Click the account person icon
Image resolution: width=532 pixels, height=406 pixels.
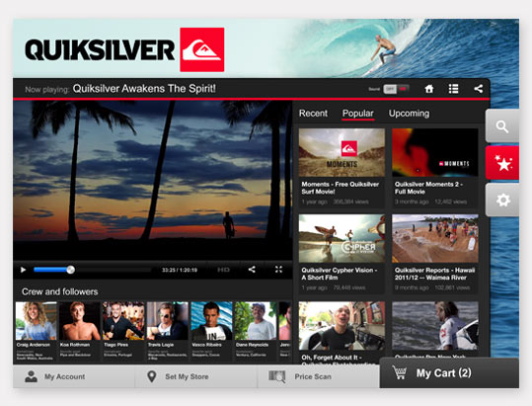pyautogui.click(x=31, y=376)
